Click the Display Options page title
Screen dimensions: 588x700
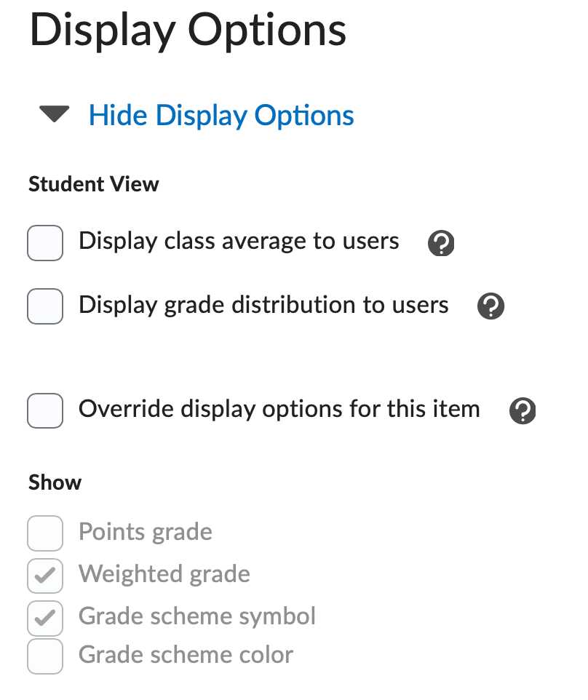pyautogui.click(x=188, y=31)
